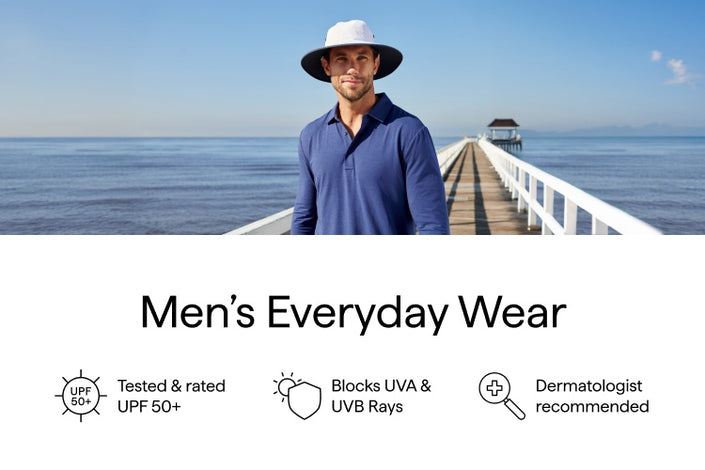705x470 pixels.
Task: Click the word "Everyday" in the heading
Action: pyautogui.click(x=357, y=313)
